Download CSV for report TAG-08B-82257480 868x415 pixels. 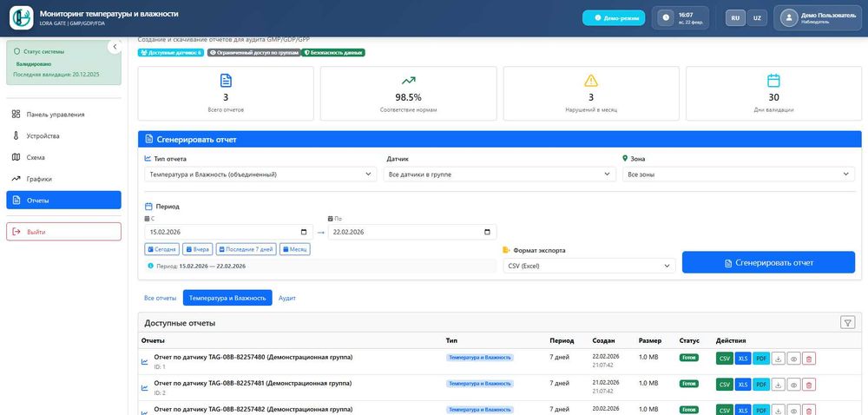tap(725, 359)
